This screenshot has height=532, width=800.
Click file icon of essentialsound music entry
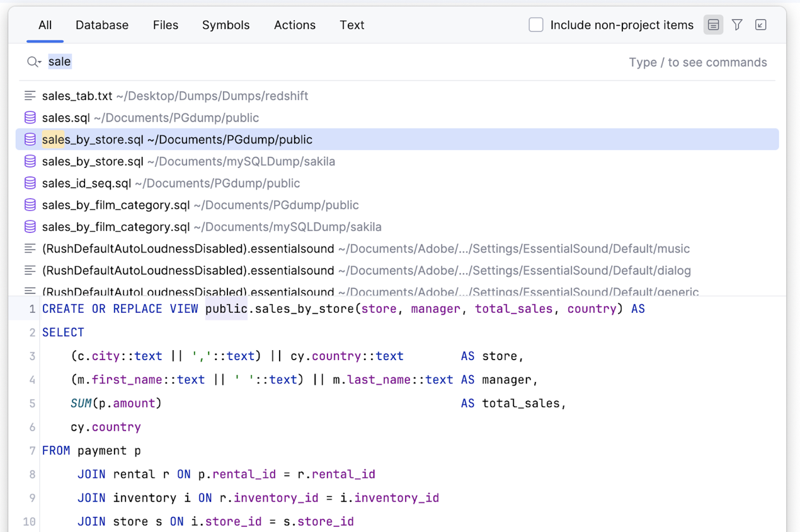pos(30,249)
